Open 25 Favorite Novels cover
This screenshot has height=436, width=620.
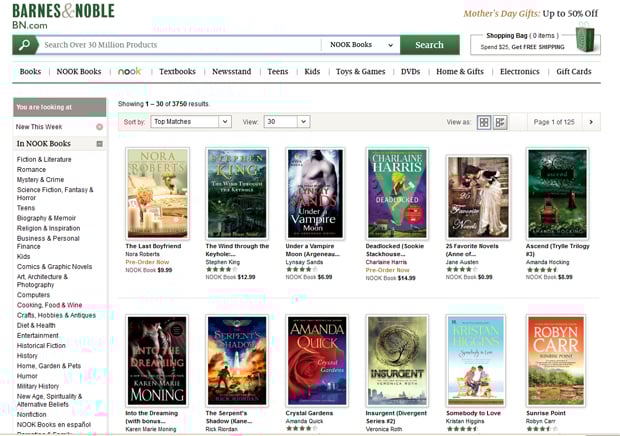click(x=478, y=197)
